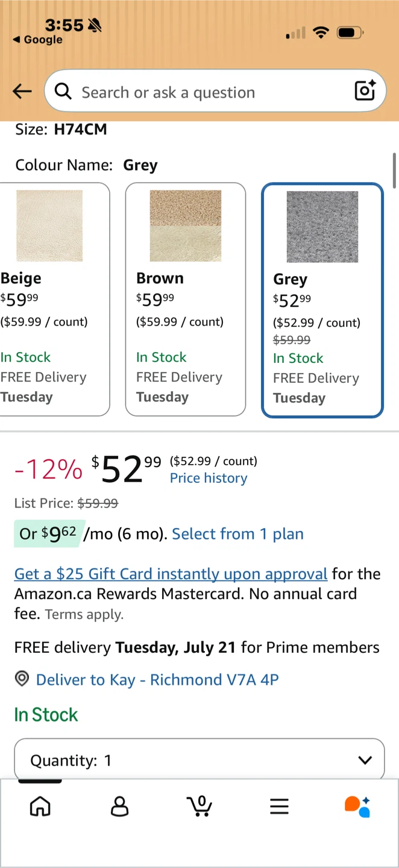Tap the Grey fabric swatch image
399x868 pixels.
pyautogui.click(x=322, y=227)
